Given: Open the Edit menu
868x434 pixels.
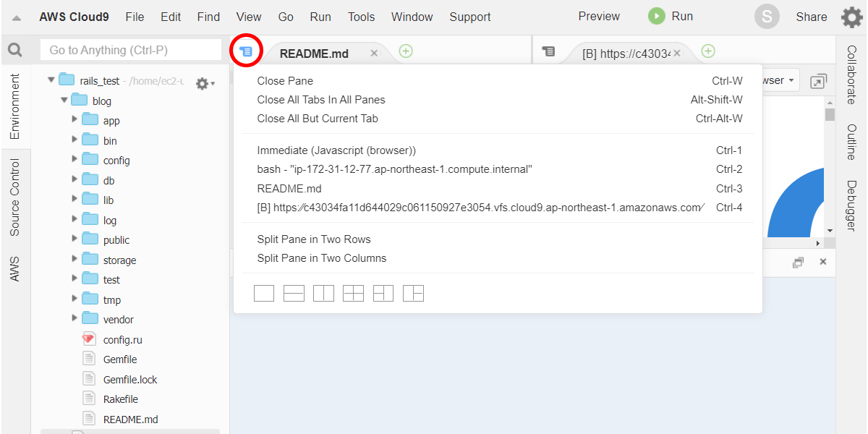Looking at the screenshot, I should (x=171, y=17).
